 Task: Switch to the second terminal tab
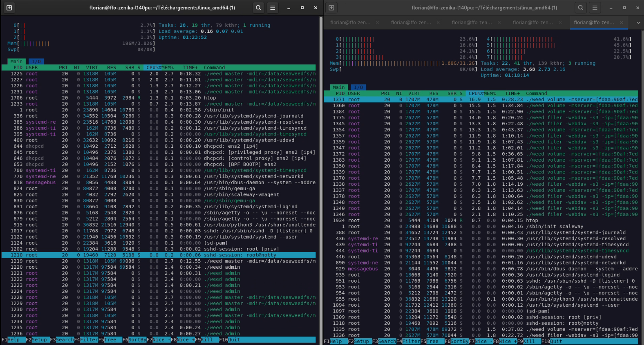pyautogui.click(x=411, y=23)
